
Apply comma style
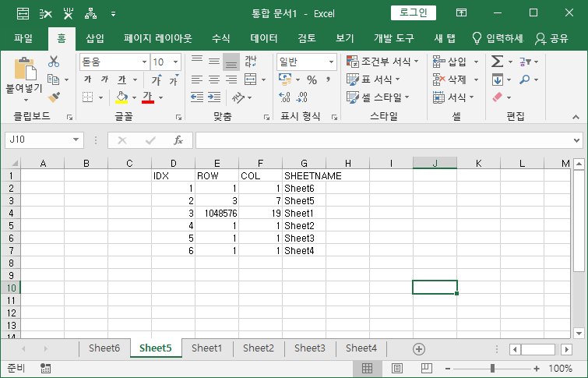[328, 79]
